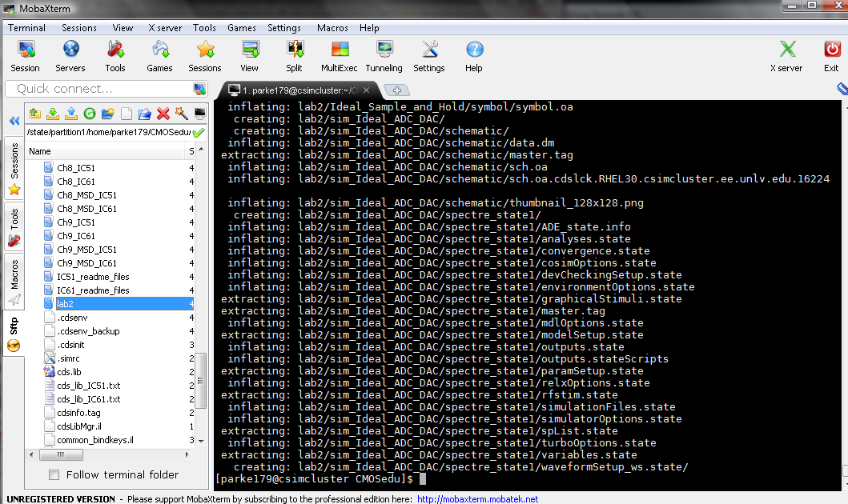Open the Games toolbar button
The height and width of the screenshot is (504, 848).
[159, 56]
